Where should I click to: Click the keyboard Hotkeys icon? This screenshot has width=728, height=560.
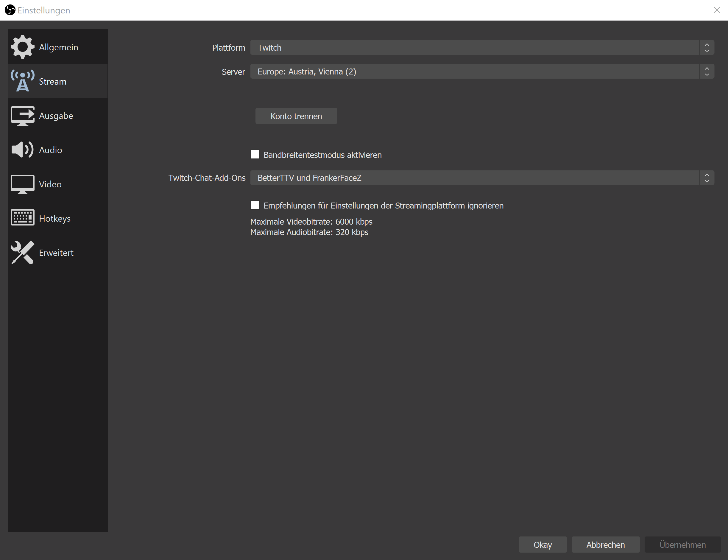[22, 218]
